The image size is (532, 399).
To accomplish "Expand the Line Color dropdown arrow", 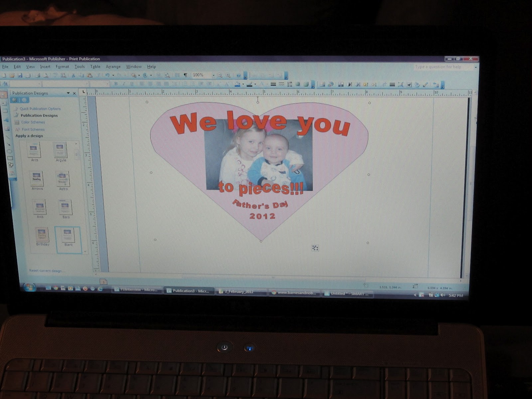I will (255, 84).
